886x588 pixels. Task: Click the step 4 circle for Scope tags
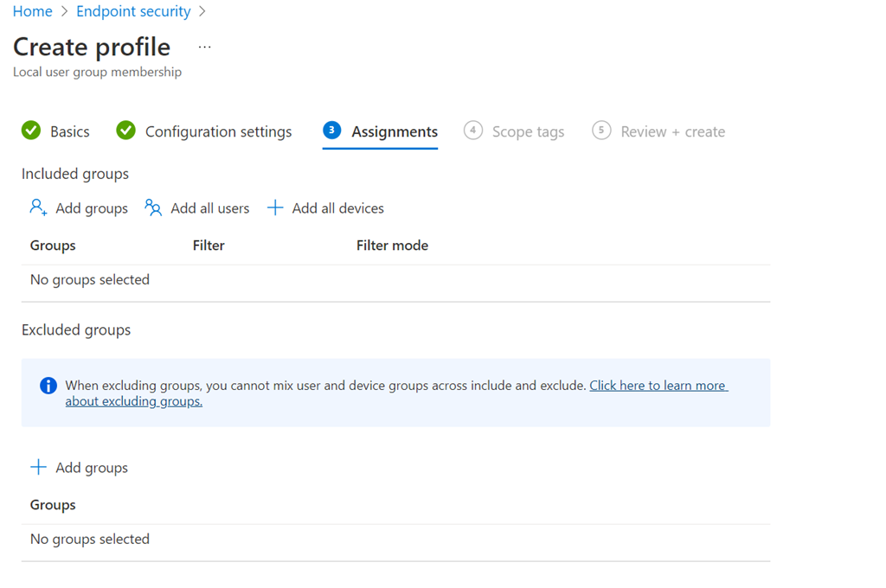pos(472,131)
